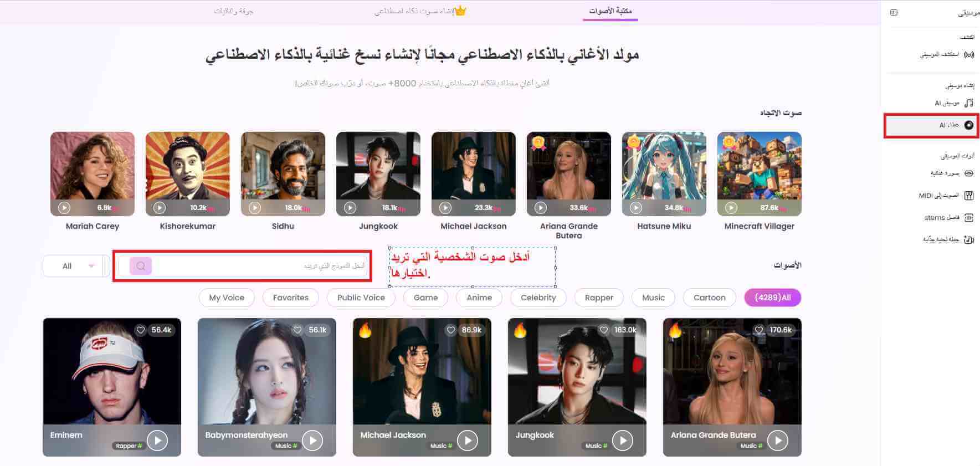This screenshot has height=466, width=980.
Task: Select the Music category chip
Action: tap(654, 298)
